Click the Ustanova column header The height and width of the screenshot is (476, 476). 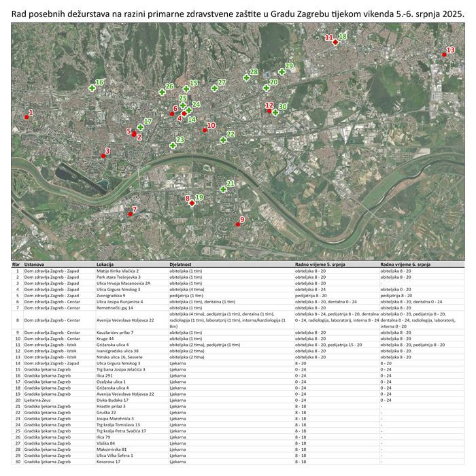click(35, 263)
